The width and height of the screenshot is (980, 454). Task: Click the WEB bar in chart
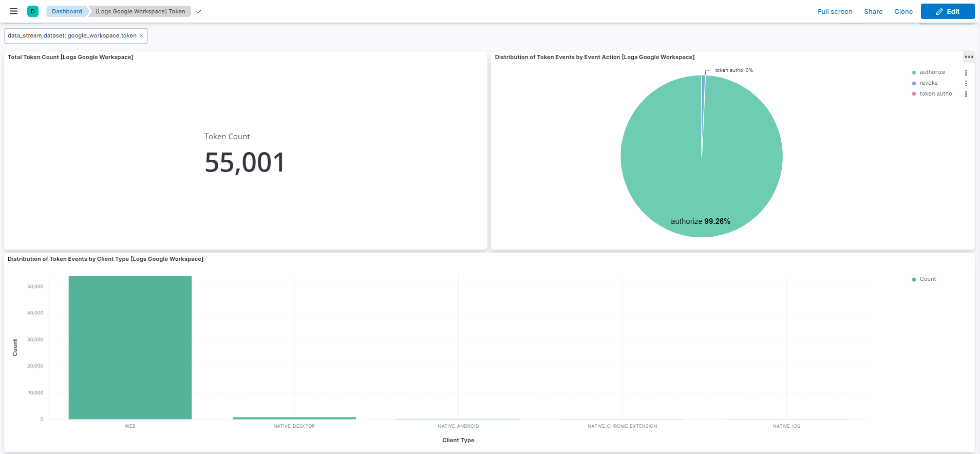pos(130,347)
